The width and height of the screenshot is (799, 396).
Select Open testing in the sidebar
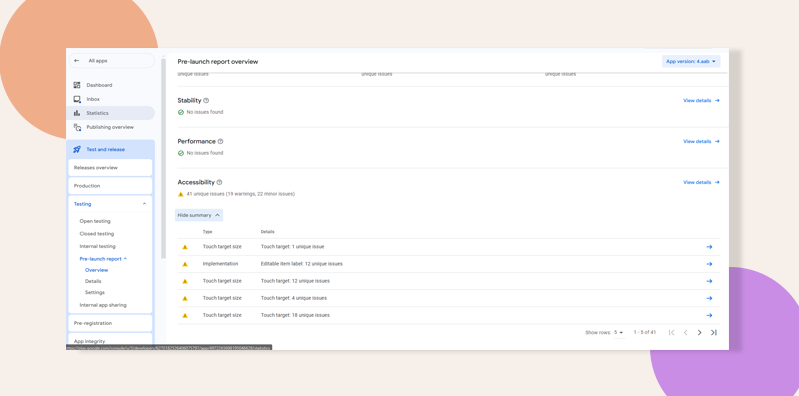tap(95, 221)
